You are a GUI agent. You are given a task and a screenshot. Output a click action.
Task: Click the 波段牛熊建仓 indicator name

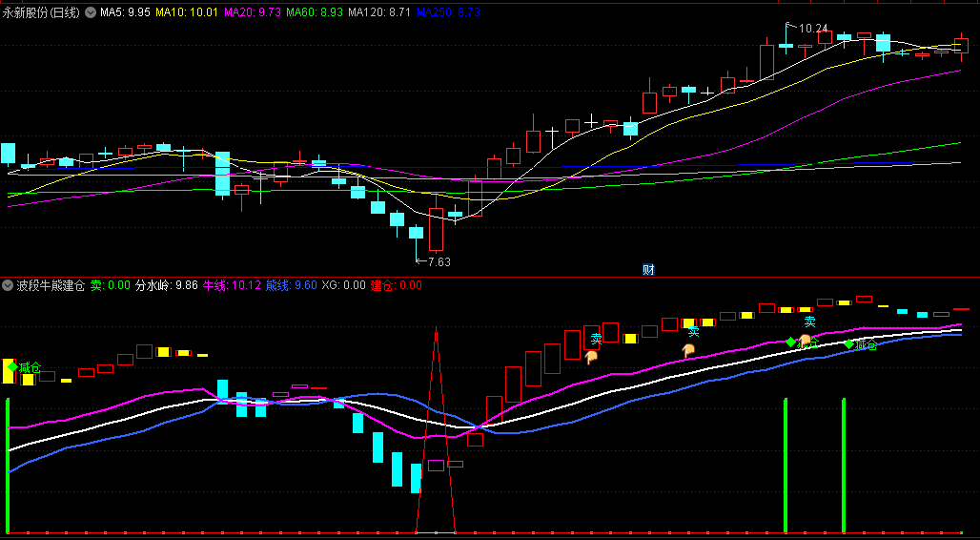pos(51,286)
